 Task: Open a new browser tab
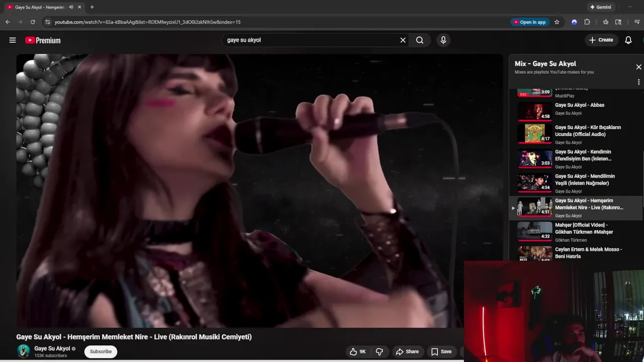tap(92, 7)
